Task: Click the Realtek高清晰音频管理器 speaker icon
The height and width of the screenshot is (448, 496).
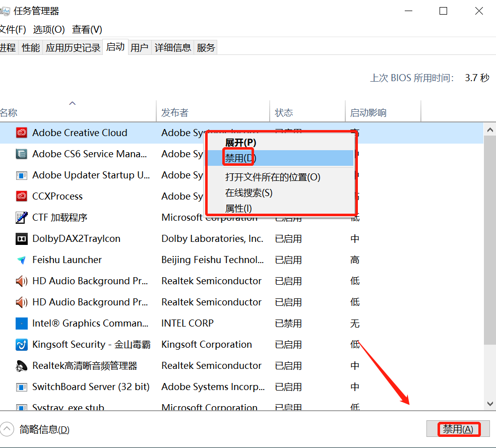Action: coord(21,366)
